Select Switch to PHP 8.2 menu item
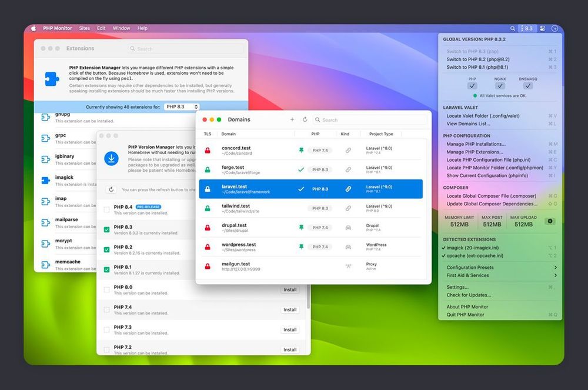Screen dimensions: 588x390 pyautogui.click(x=500, y=59)
